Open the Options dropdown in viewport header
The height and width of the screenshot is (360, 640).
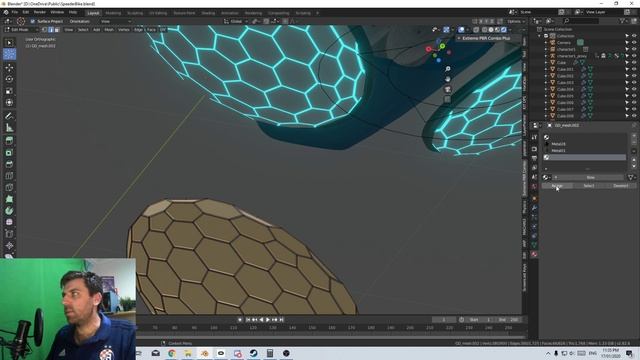tap(516, 21)
